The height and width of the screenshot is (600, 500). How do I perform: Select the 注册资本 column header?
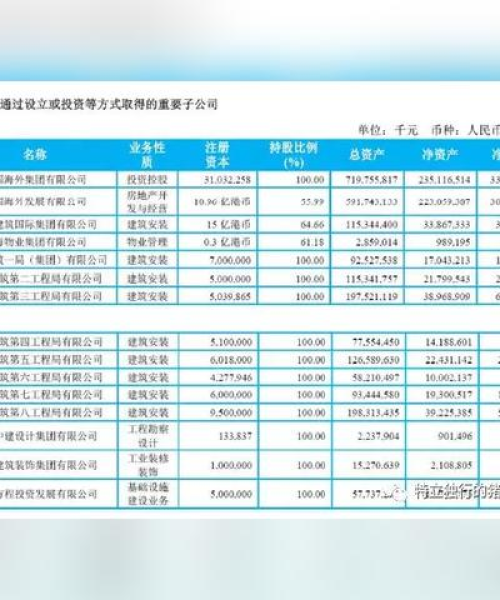tap(217, 155)
